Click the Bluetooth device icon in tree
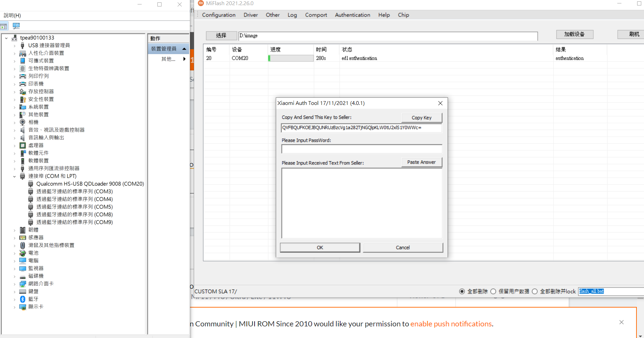 pos(23,299)
